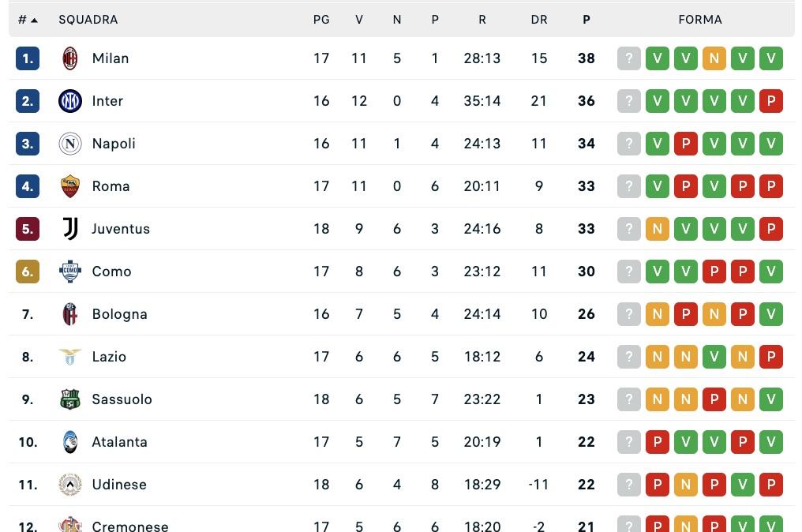This screenshot has width=802, height=532.
Task: Open the Milan team name link
Action: coord(111,58)
